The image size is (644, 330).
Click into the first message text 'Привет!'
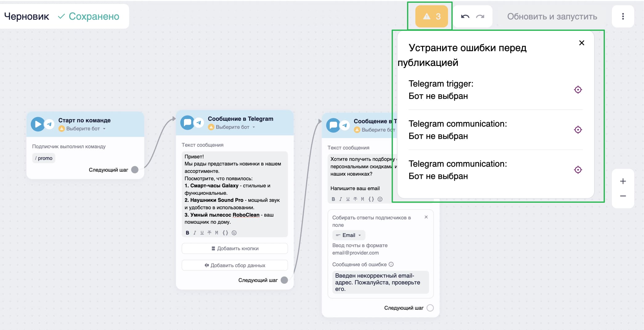pyautogui.click(x=194, y=157)
